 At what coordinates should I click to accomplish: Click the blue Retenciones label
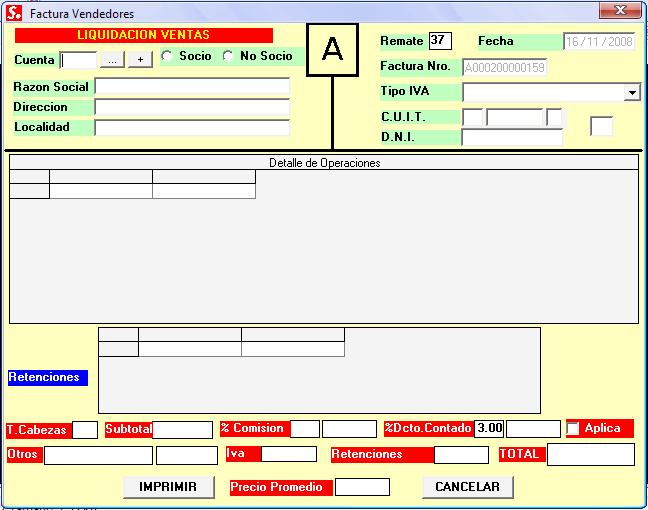pos(47,378)
